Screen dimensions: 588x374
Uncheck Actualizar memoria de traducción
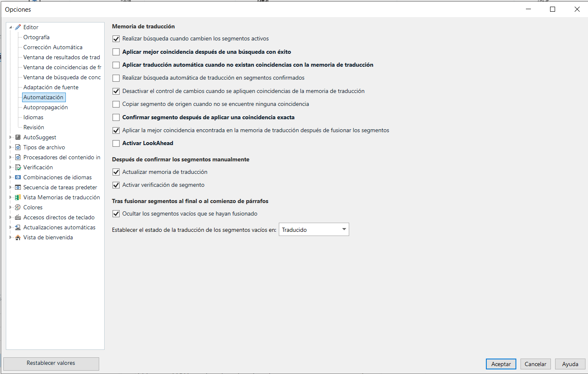tap(116, 172)
